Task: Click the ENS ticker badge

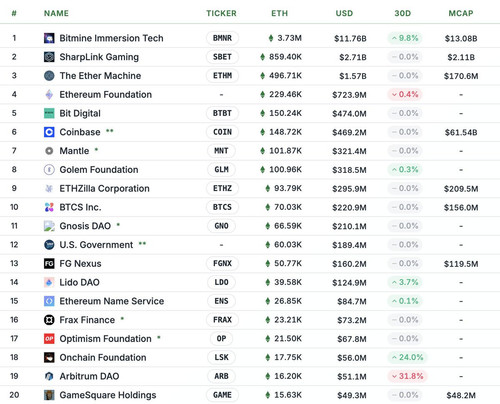Action: pyautogui.click(x=221, y=301)
